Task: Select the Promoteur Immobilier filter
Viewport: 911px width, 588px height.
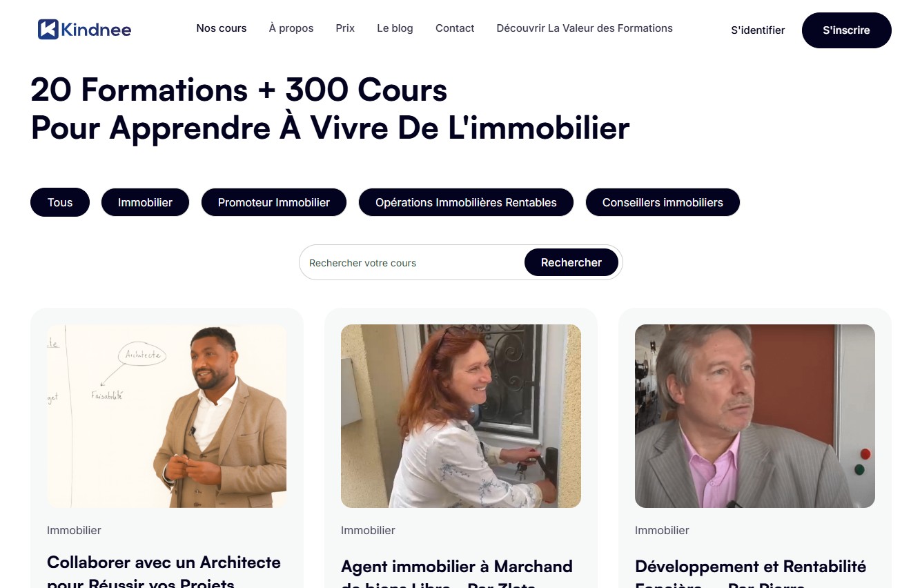Action: [274, 202]
